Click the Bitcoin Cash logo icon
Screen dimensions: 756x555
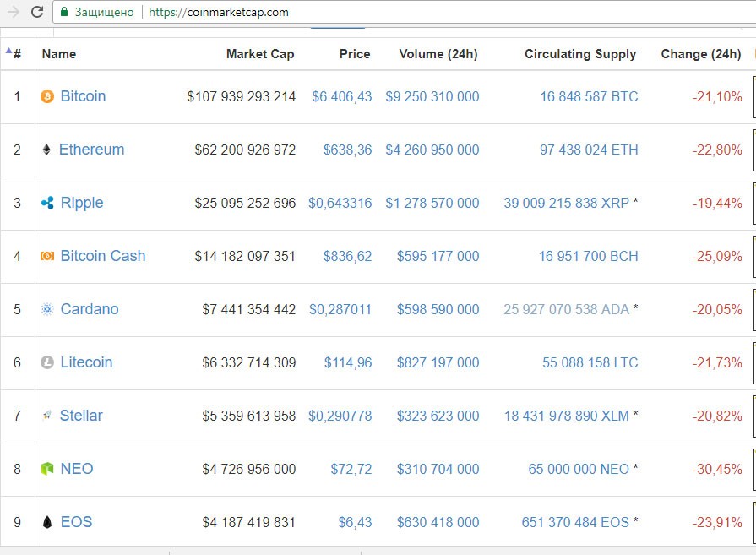click(x=47, y=256)
